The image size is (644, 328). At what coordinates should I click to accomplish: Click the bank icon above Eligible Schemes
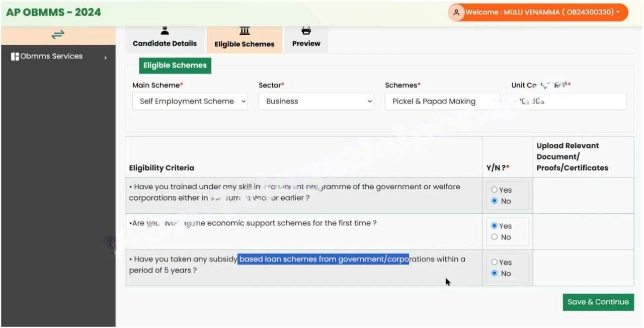(245, 31)
